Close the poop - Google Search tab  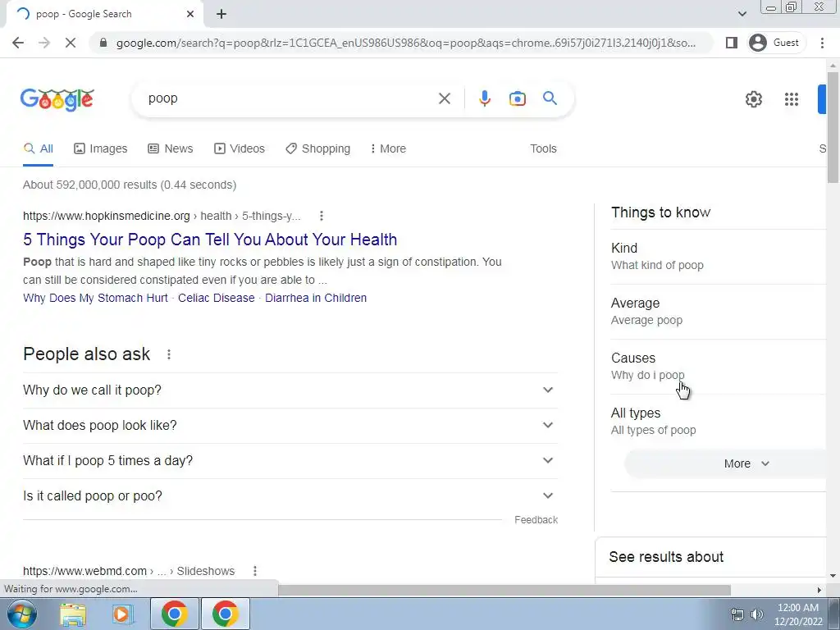click(190, 14)
